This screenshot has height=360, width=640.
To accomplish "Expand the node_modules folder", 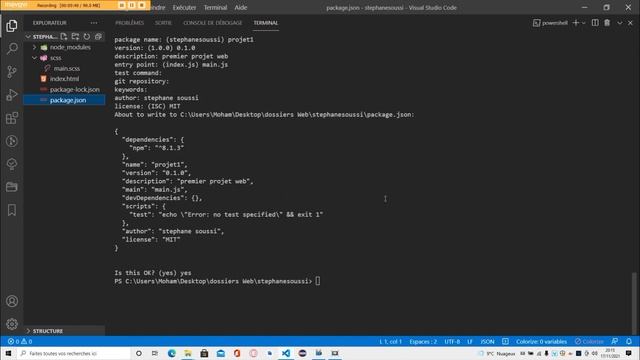I will pos(65,47).
